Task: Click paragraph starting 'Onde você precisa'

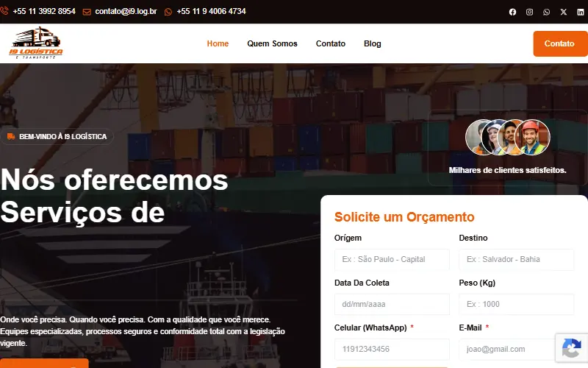Action: pos(143,331)
